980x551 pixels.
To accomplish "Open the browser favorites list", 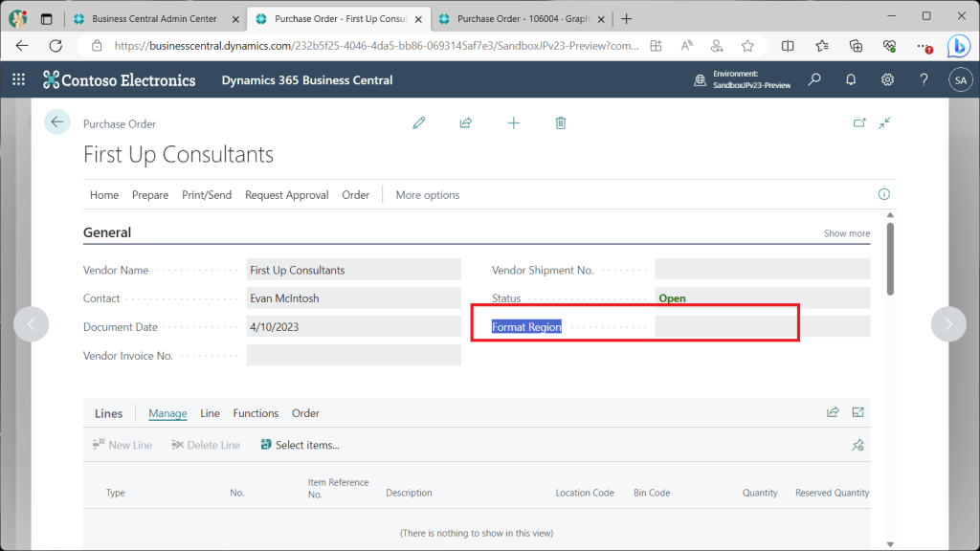I will tap(822, 46).
